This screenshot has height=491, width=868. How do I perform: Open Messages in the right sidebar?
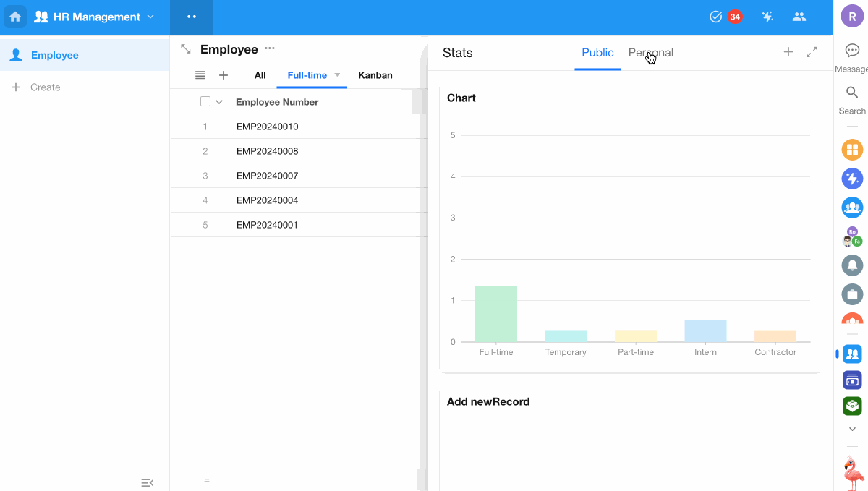tap(852, 51)
